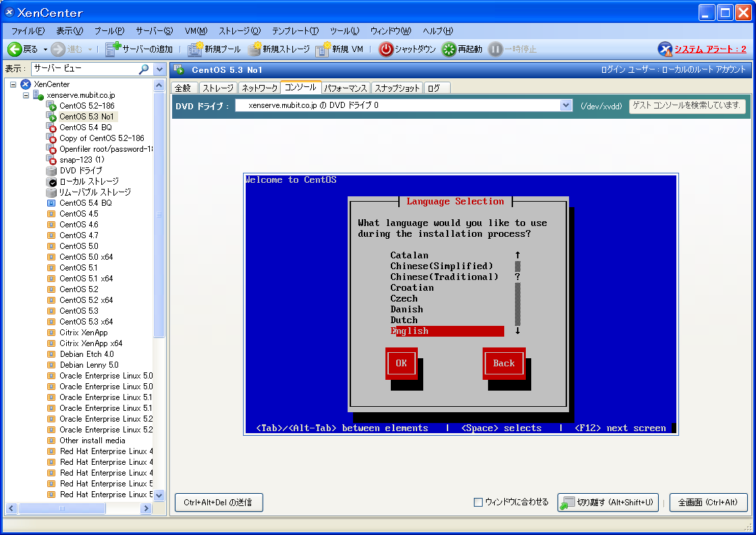Collapse the XenCenter root tree node
This screenshot has height=535, width=756.
[13, 84]
